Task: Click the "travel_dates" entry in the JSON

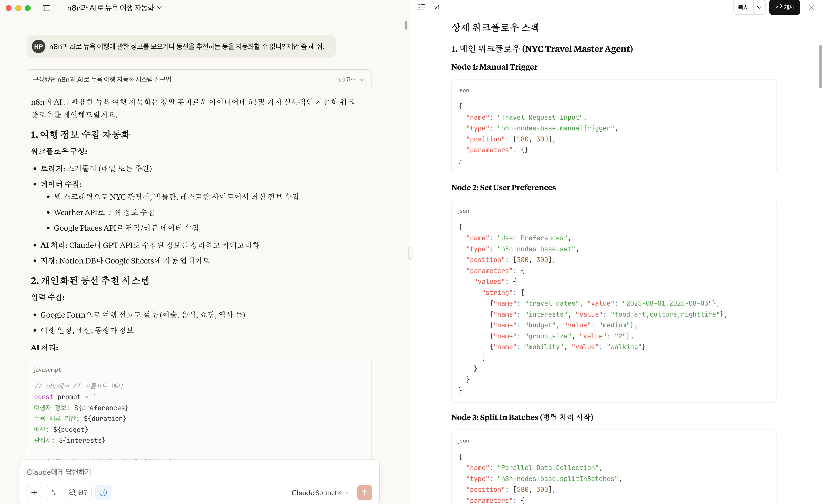Action: pos(604,303)
